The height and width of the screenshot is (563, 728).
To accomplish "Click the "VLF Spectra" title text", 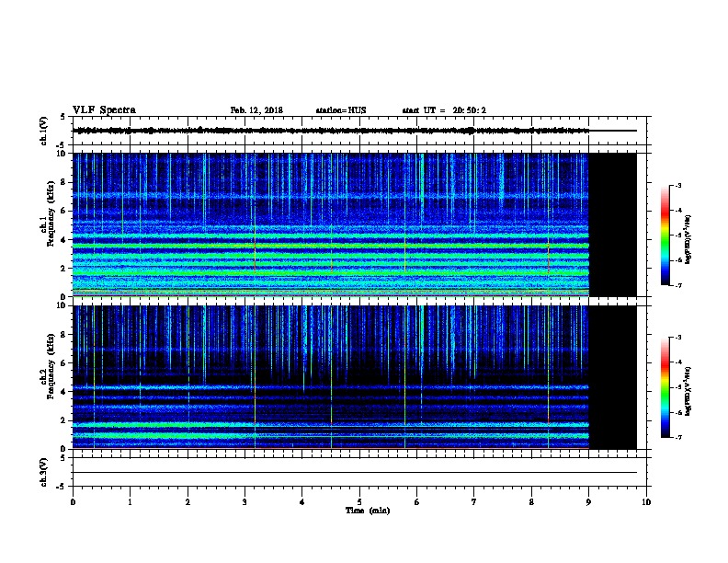I will coord(104,110).
